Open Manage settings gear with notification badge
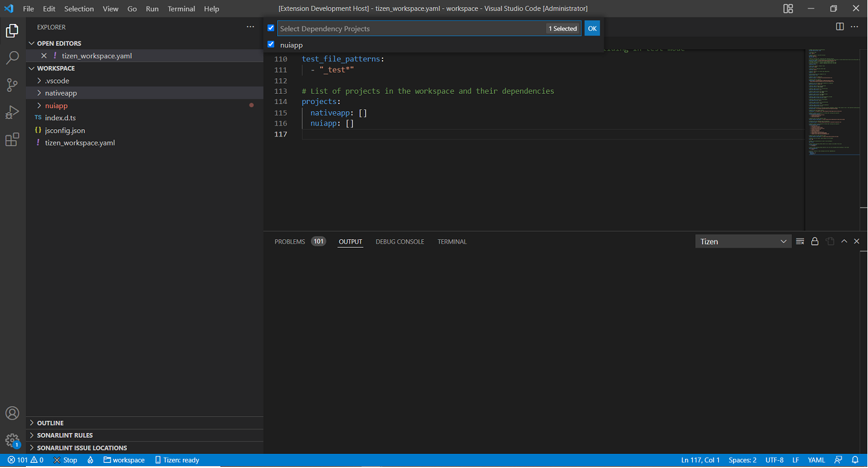 click(x=12, y=440)
